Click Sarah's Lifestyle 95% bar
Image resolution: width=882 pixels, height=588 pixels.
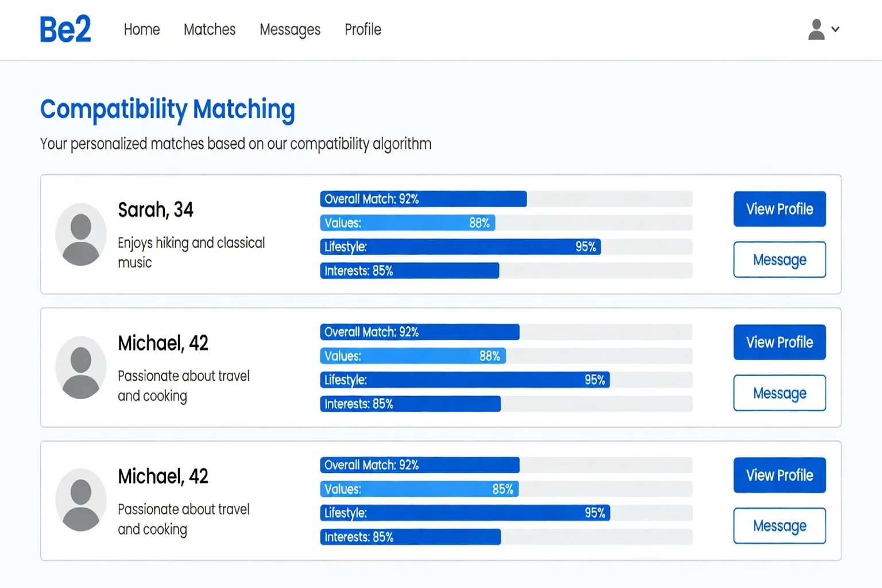point(460,247)
